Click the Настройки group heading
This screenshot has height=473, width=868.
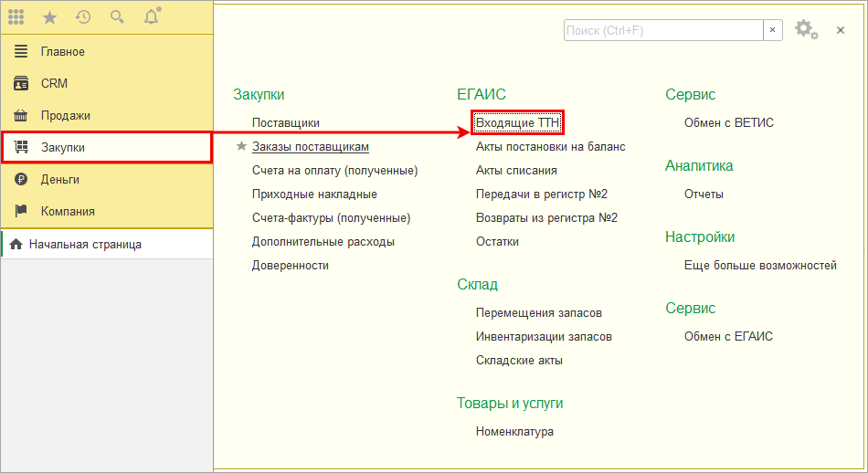pos(700,237)
